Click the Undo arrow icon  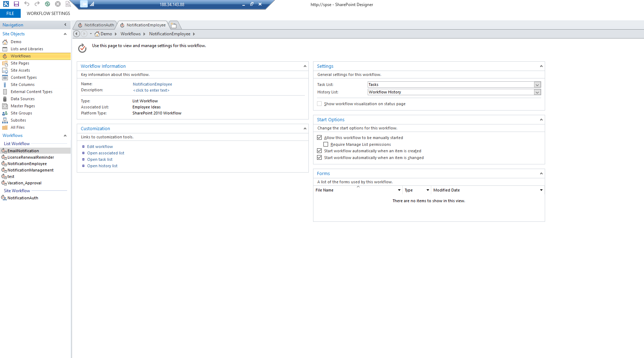(x=27, y=4)
